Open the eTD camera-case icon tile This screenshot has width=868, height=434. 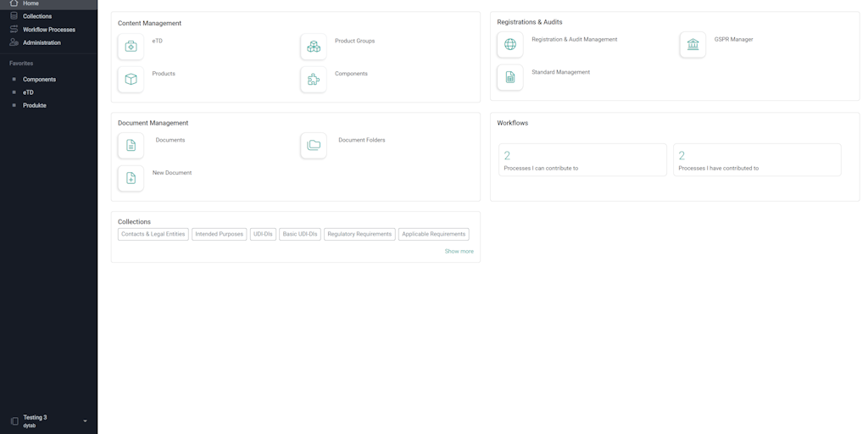[x=131, y=47]
